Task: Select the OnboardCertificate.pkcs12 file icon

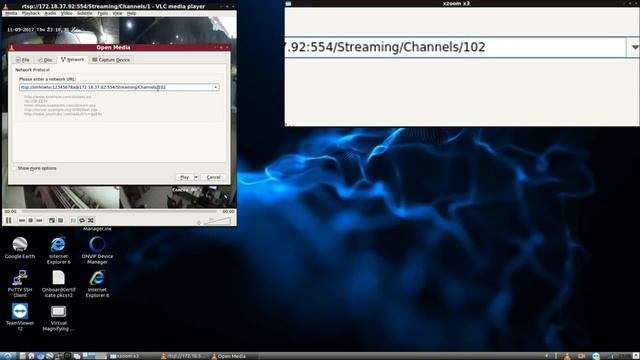Action: pos(58,284)
